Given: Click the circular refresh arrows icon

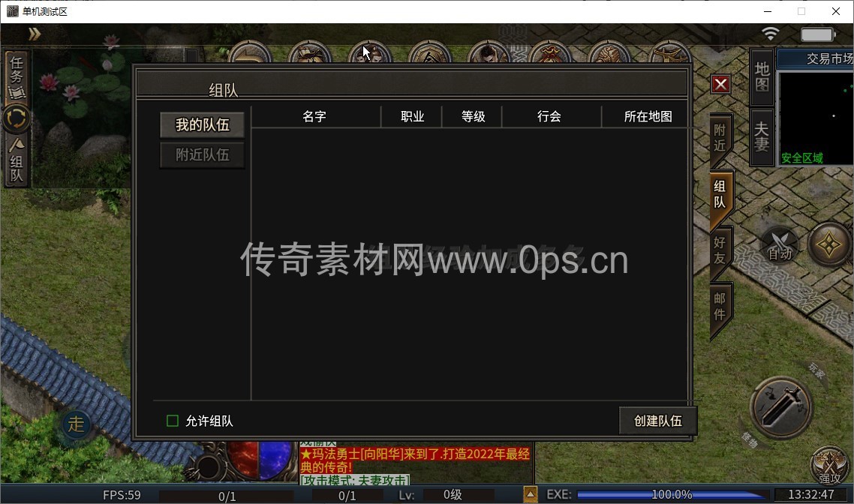Looking at the screenshot, I should 16,119.
